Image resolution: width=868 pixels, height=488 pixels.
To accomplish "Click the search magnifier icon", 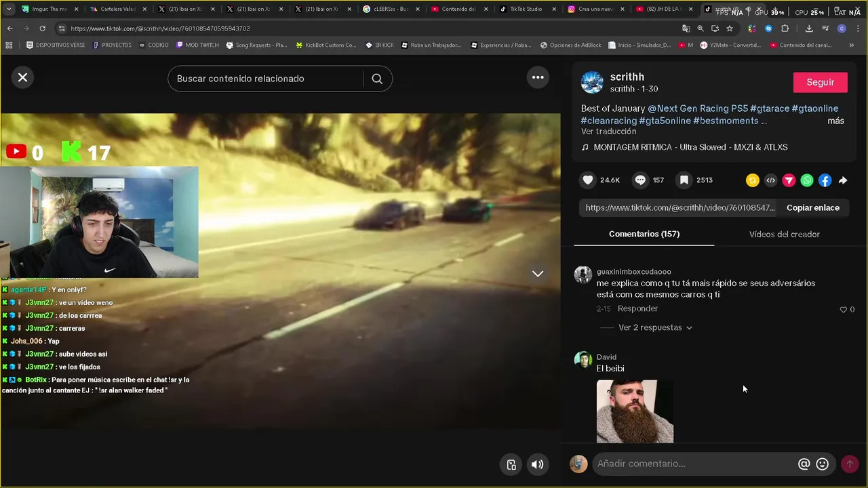I will point(377,79).
